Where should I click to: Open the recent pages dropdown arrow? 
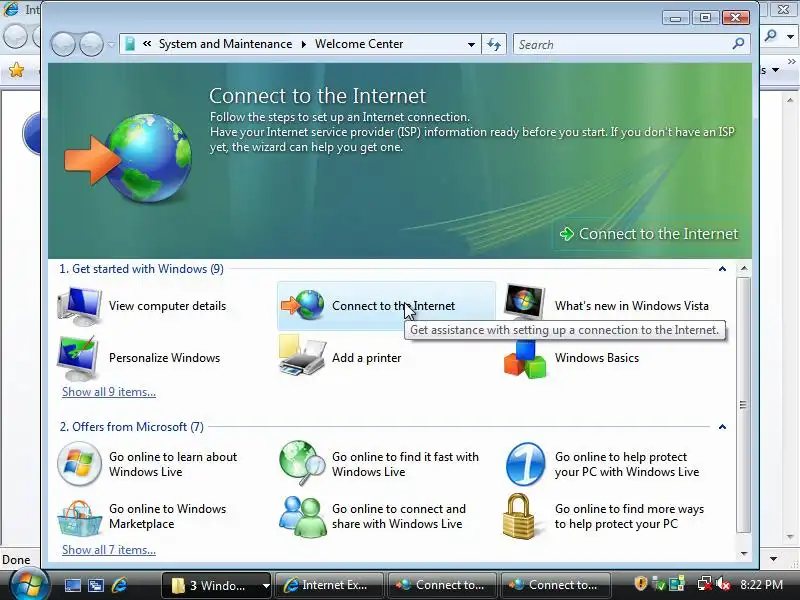pos(111,45)
